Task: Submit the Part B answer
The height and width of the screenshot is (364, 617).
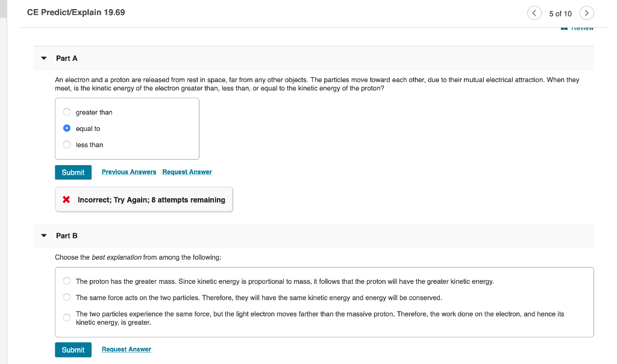Action: click(x=73, y=350)
